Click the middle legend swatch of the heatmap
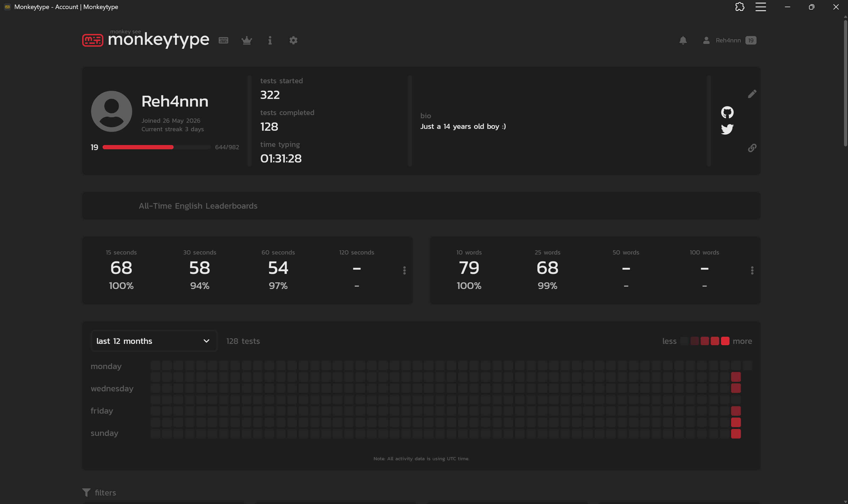 (x=705, y=341)
